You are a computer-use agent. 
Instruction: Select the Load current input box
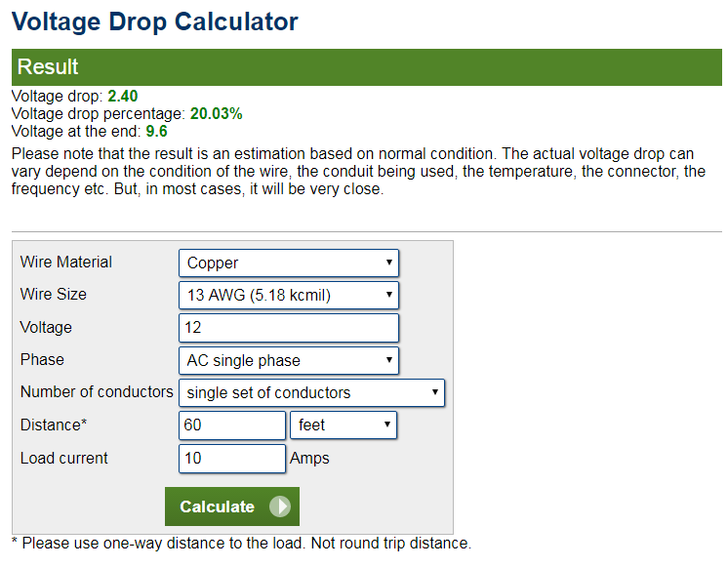[232, 459]
